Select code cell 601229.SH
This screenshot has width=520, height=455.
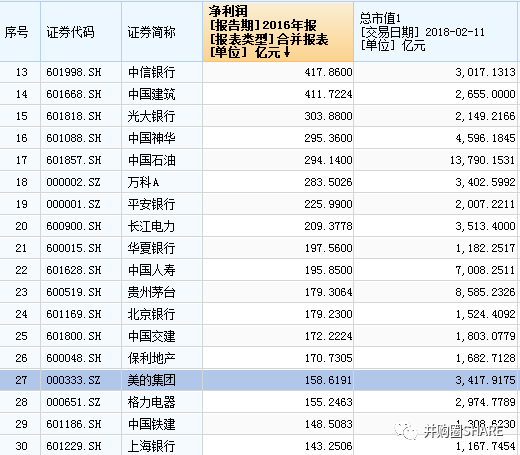pyautogui.click(x=81, y=446)
